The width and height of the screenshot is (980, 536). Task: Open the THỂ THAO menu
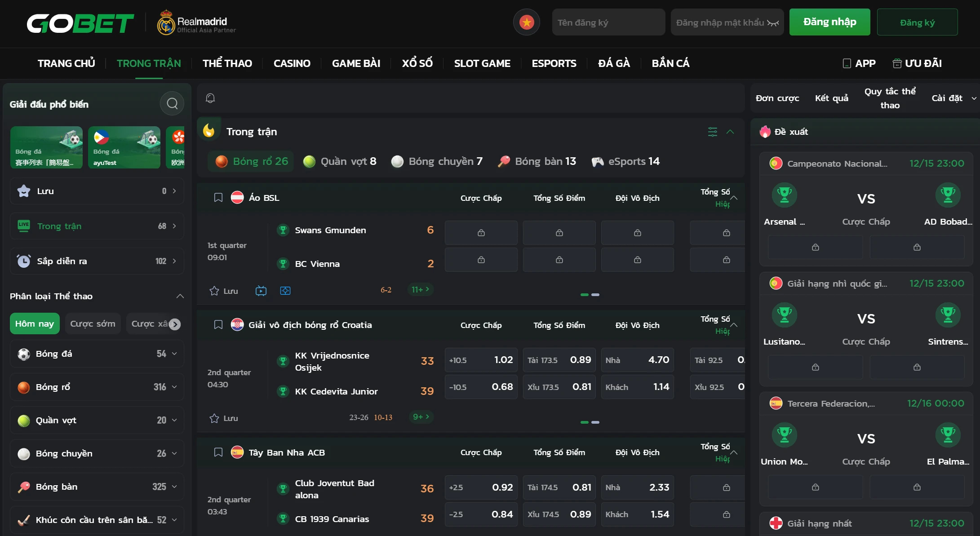(227, 63)
